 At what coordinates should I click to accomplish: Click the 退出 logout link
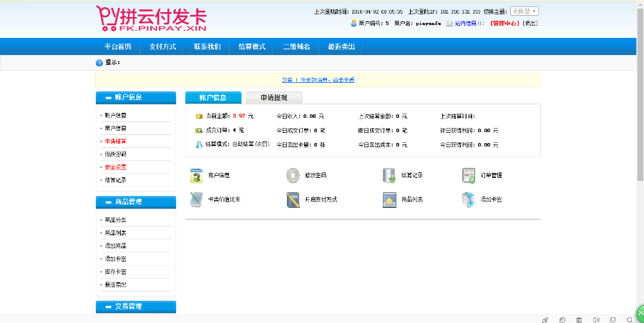[530, 24]
